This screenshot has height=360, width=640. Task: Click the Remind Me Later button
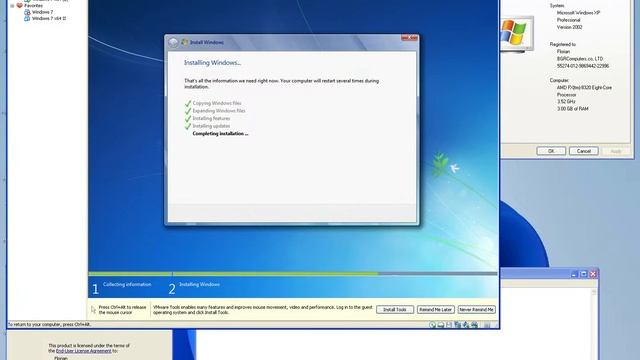coord(436,310)
